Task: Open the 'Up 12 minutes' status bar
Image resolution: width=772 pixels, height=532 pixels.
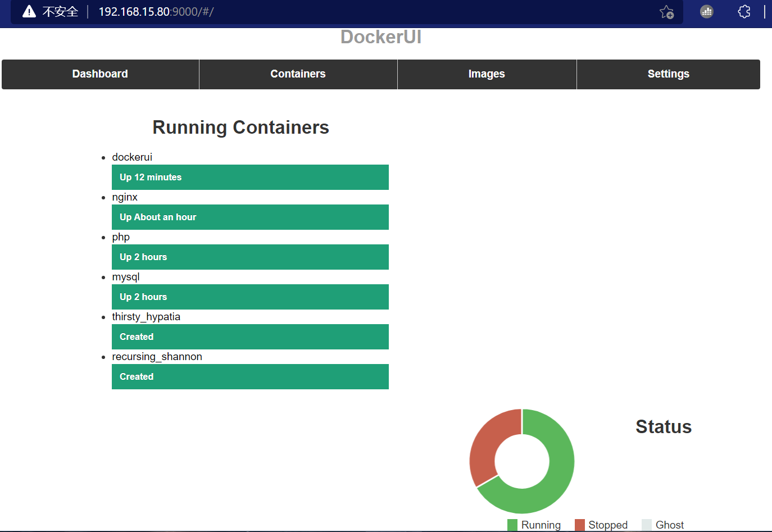Action: [x=250, y=178]
